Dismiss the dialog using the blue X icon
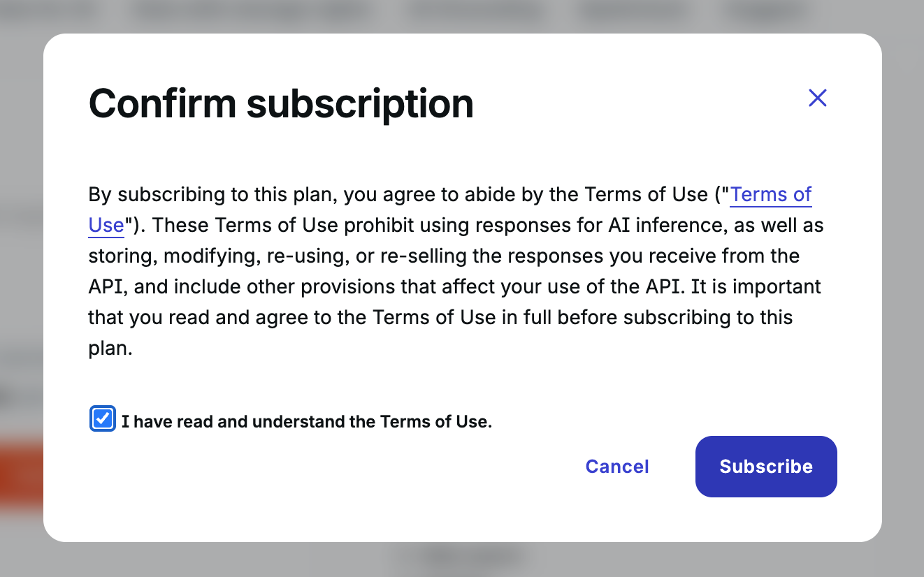924x577 pixels. point(817,98)
